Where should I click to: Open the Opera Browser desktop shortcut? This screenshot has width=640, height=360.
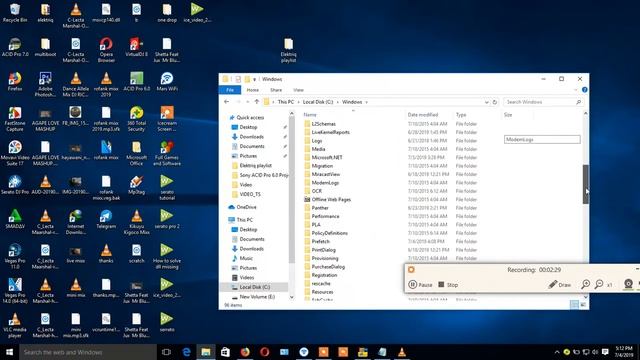(106, 50)
